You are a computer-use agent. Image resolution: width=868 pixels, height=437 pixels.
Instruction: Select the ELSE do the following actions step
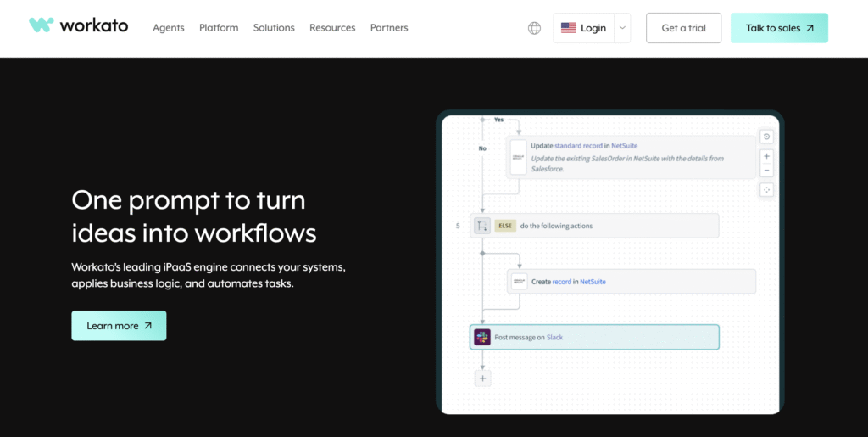tap(594, 226)
